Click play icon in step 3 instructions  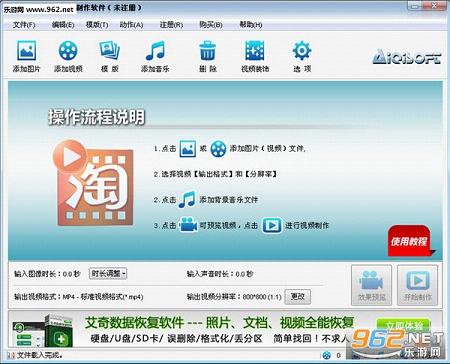272,225
